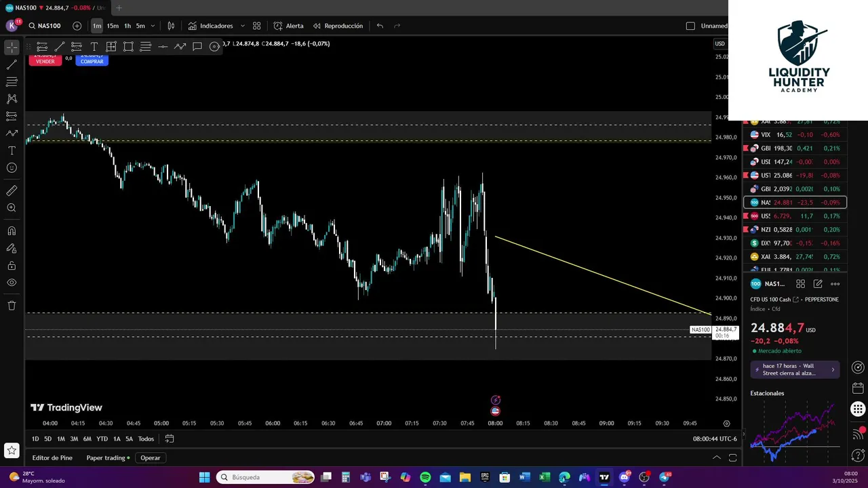Image resolution: width=868 pixels, height=488 pixels.
Task: Toggle stay in drawing mode
Action: pos(12,248)
